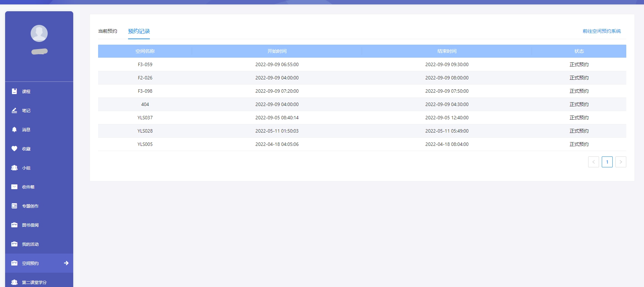This screenshot has height=287, width=644.
Task: Open 图书借阅 in the sidebar
Action: pos(30,225)
